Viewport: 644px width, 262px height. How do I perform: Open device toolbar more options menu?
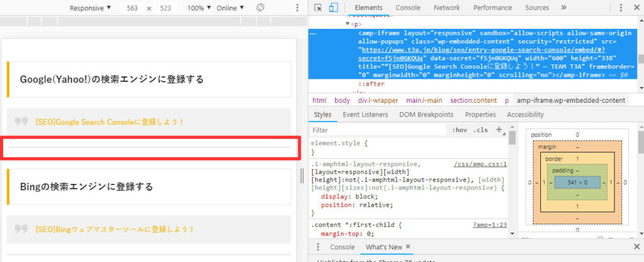pos(297,8)
